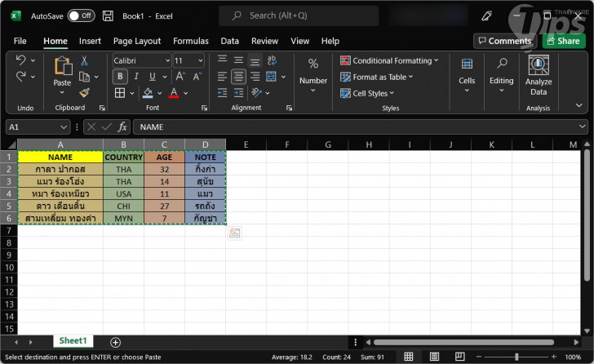The width and height of the screenshot is (594, 364).
Task: Click the Undo arrow icon
Action: tap(21, 60)
